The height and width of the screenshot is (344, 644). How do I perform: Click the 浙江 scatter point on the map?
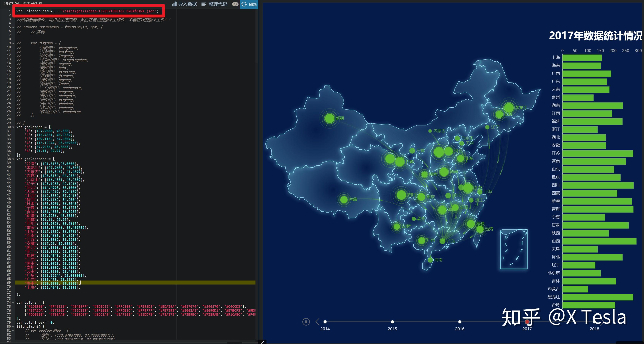pyautogui.click(x=471, y=200)
